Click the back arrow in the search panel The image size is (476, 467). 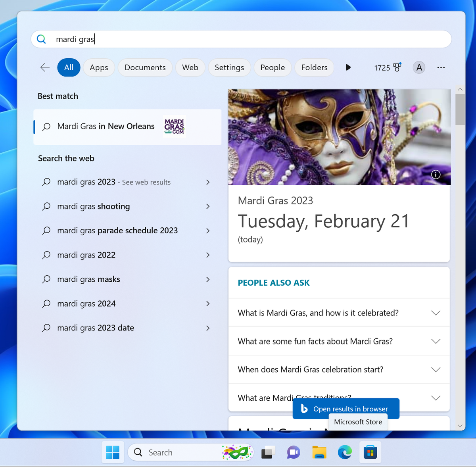coord(45,67)
